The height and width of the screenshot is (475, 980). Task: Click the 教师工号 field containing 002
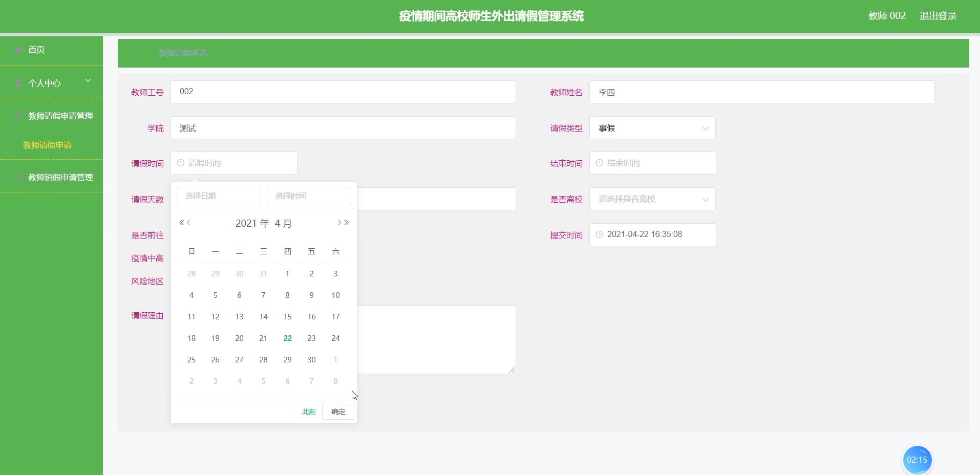[343, 92]
